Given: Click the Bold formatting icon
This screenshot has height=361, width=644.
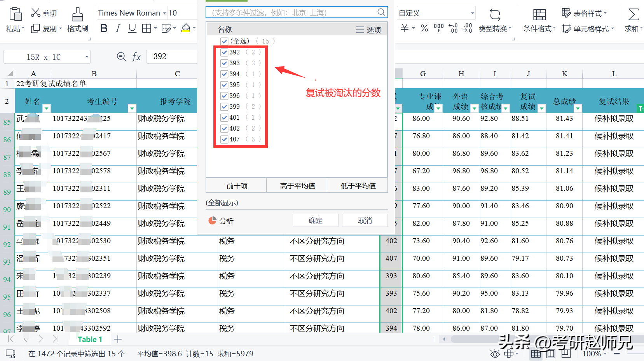Looking at the screenshot, I should pyautogui.click(x=104, y=28).
